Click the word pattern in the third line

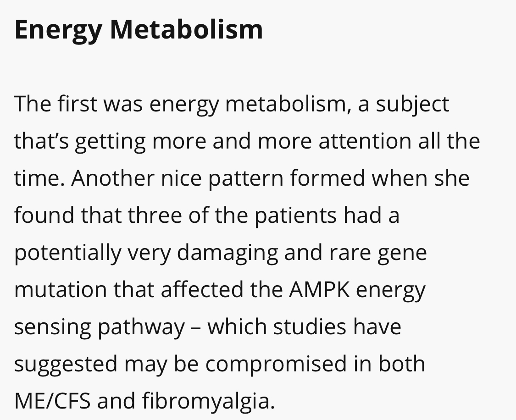tap(246, 179)
